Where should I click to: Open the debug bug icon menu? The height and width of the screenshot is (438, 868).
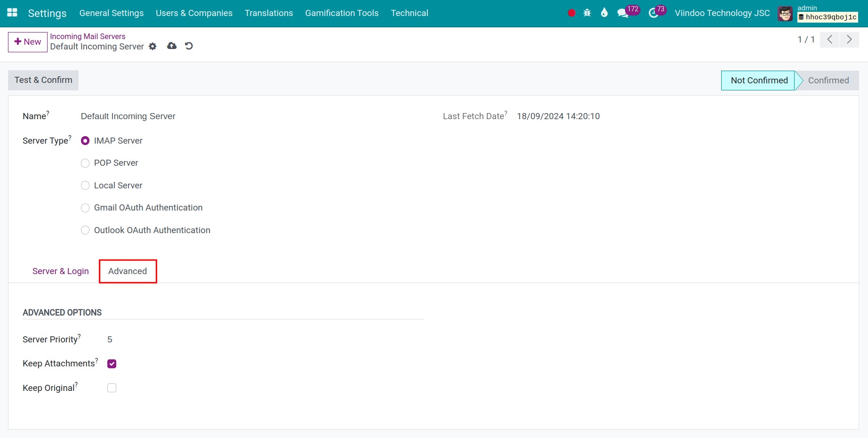587,13
